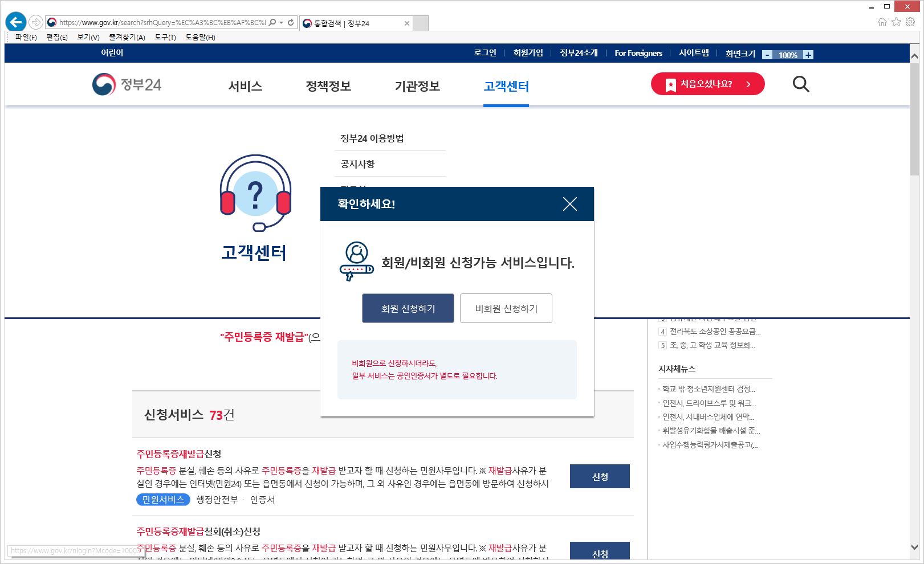Image resolution: width=924 pixels, height=564 pixels.
Task: Open a new blank browser tab
Action: pos(421,23)
